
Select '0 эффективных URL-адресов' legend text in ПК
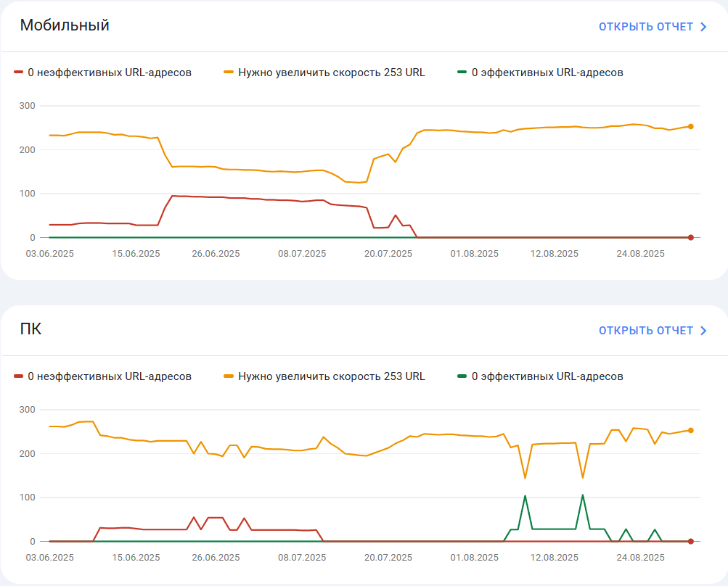[x=547, y=376]
